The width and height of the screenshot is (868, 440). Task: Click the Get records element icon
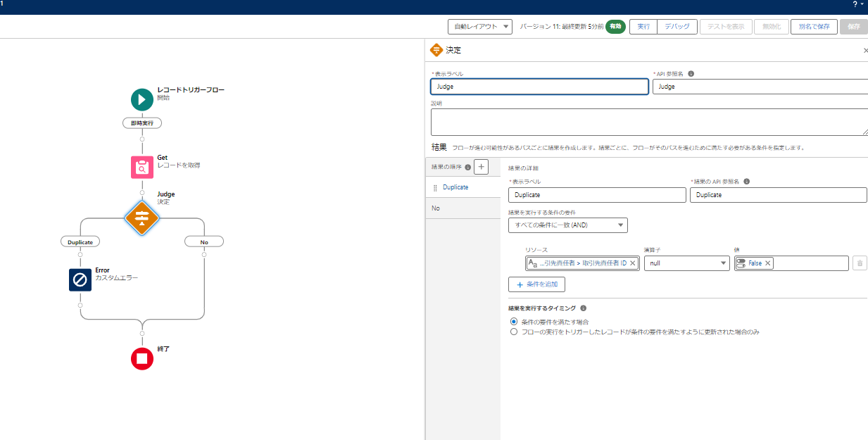(x=142, y=168)
